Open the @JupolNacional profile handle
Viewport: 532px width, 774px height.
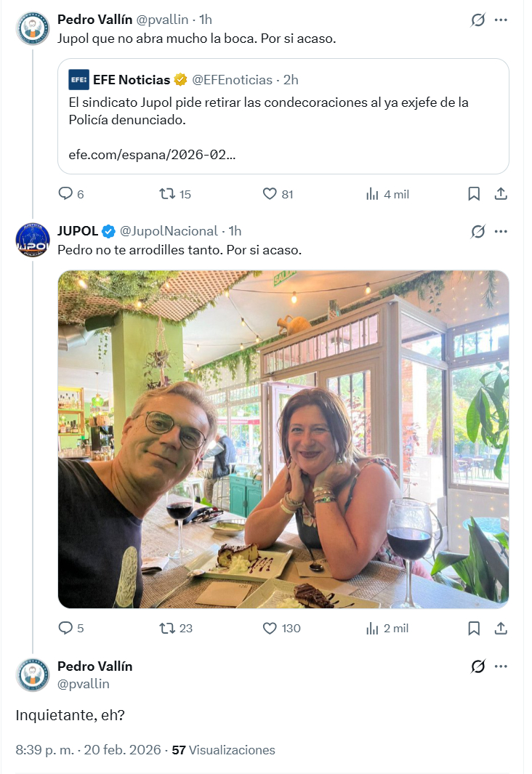point(168,231)
